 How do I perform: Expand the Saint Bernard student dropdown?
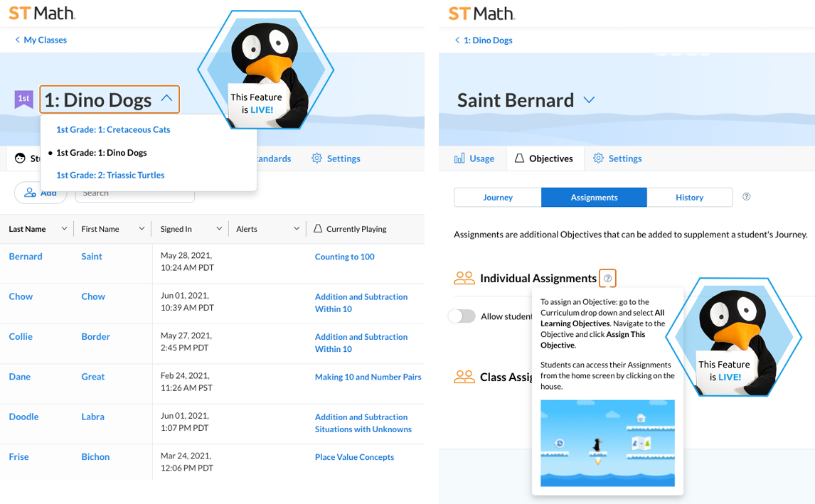(589, 100)
